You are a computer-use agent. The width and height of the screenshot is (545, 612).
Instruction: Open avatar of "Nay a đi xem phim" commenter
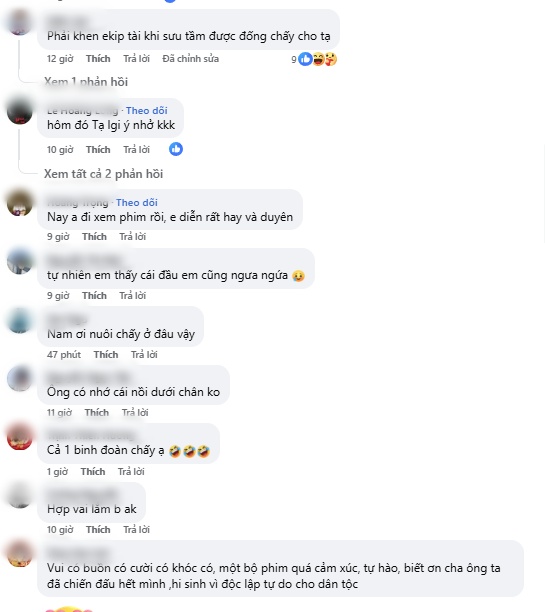(20, 203)
